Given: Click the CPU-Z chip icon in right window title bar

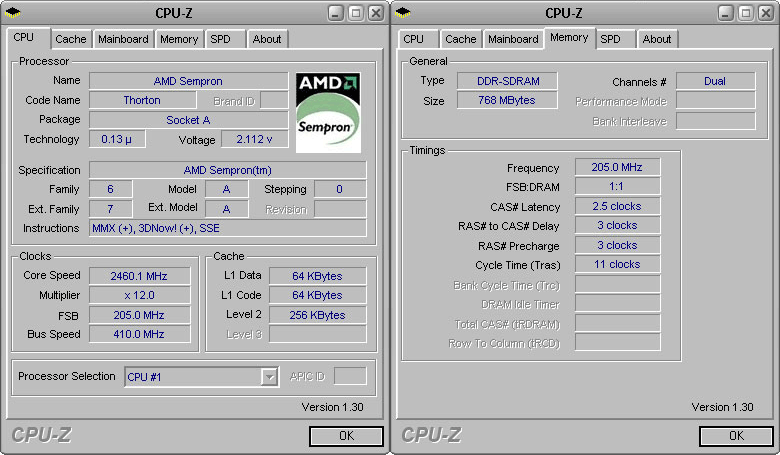Looking at the screenshot, I should pos(402,13).
